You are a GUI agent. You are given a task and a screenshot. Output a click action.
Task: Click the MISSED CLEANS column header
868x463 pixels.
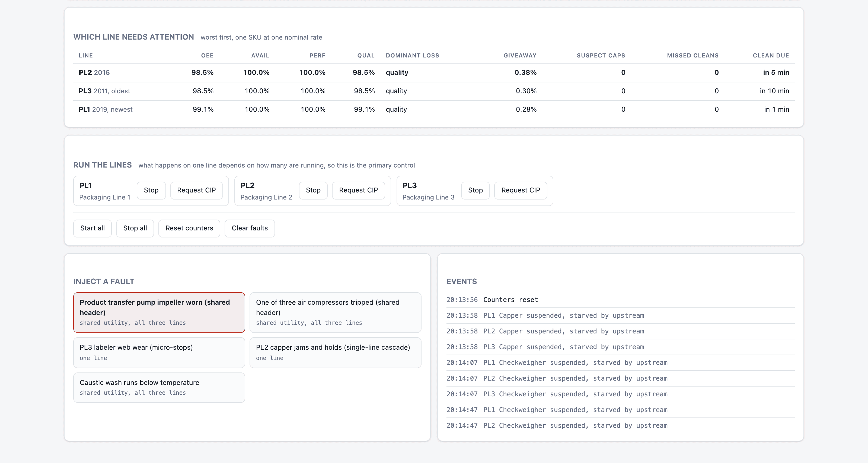click(693, 56)
